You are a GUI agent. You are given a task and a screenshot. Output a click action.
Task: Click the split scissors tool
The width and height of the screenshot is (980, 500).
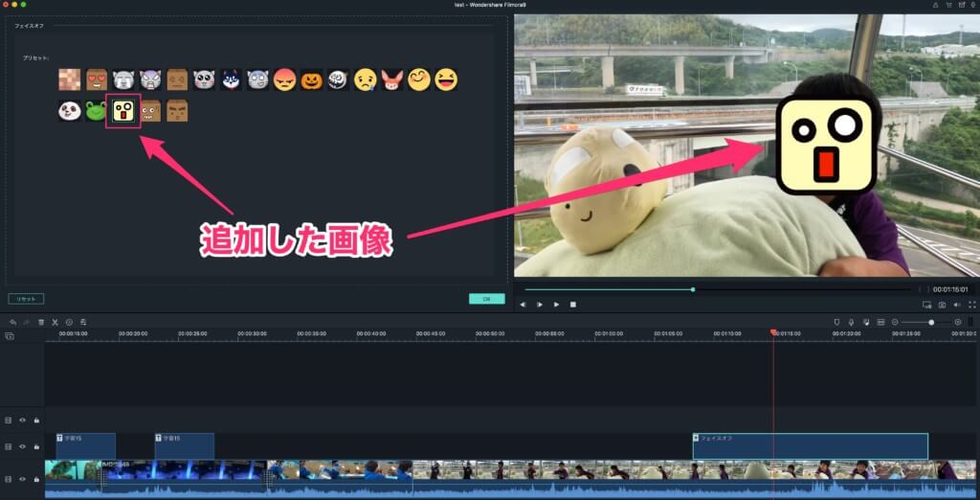[56, 322]
